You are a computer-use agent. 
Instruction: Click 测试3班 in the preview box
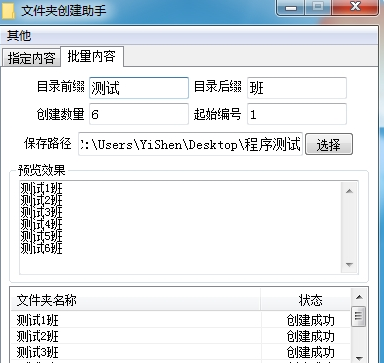pyautogui.click(x=41, y=212)
